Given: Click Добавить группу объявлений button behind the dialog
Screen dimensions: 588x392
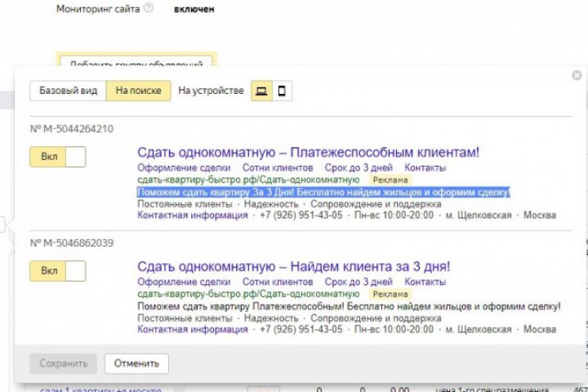Looking at the screenshot, I should coord(136,61).
